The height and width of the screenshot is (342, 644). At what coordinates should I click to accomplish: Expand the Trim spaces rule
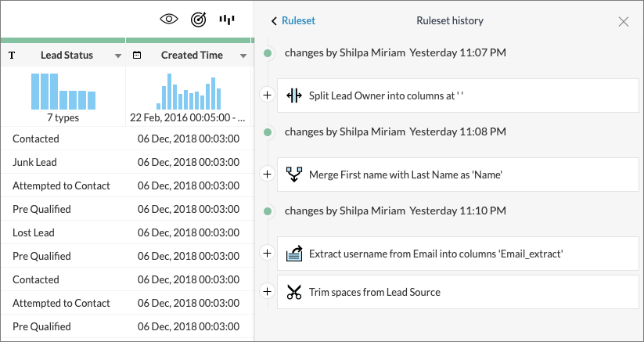267,291
